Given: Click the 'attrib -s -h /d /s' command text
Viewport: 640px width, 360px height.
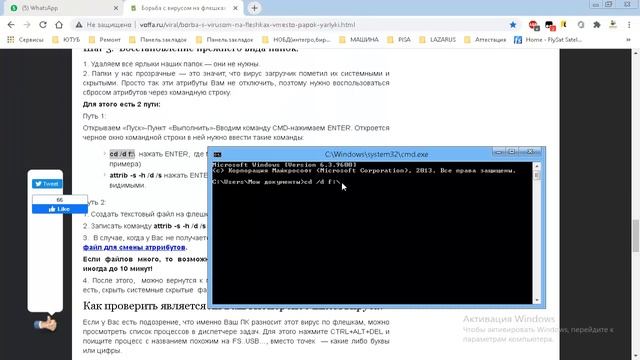Looking at the screenshot, I should point(136,175).
